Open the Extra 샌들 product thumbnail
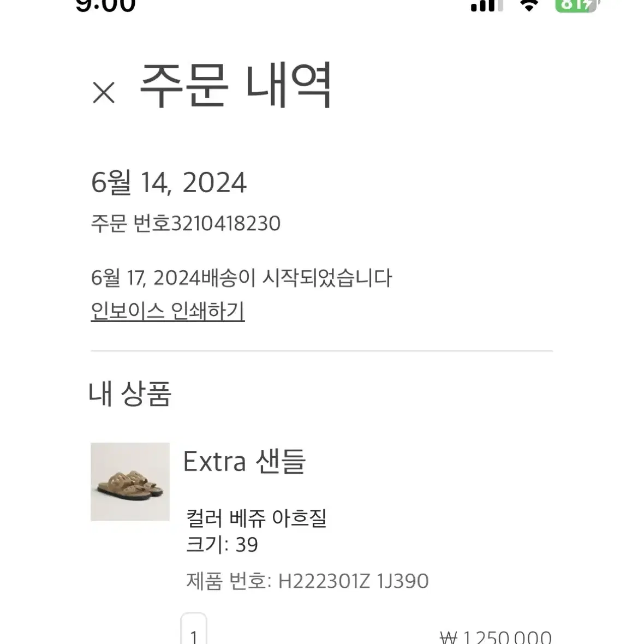The height and width of the screenshot is (644, 644). (x=130, y=482)
